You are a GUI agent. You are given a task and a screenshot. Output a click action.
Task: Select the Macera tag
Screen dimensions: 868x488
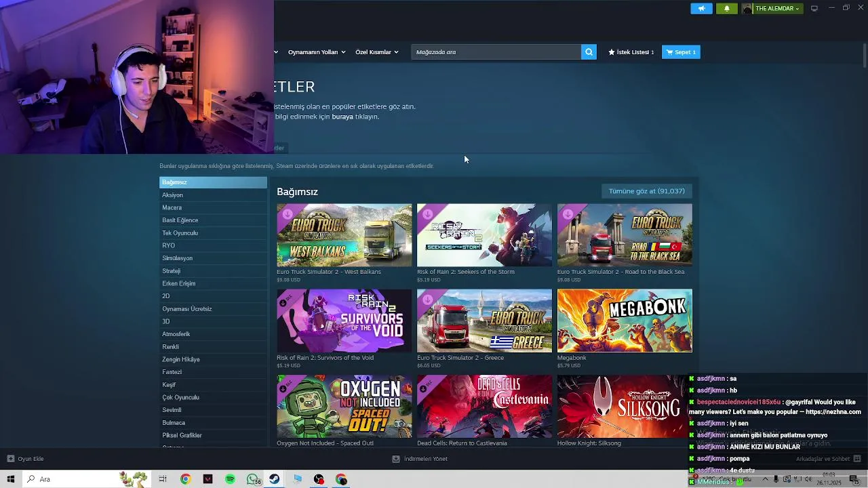[213, 207]
